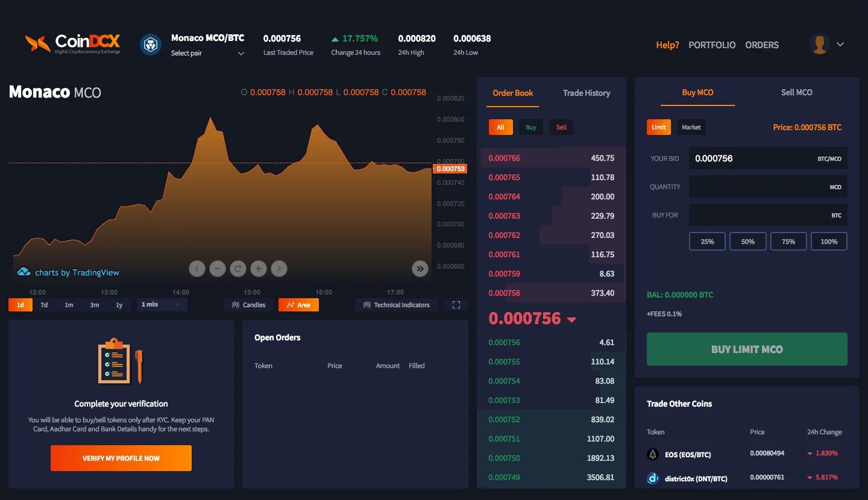Open the Sell MCO tab
Image resolution: width=868 pixels, height=500 pixels.
coord(796,92)
